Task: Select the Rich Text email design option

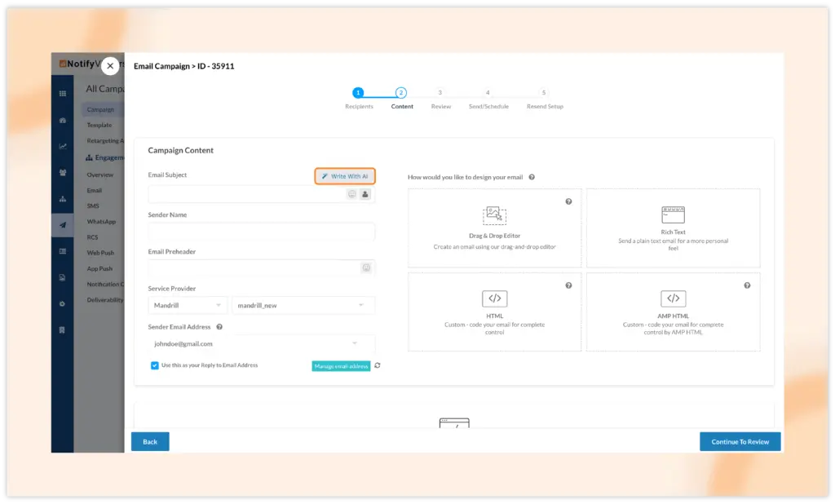Action: pyautogui.click(x=673, y=228)
